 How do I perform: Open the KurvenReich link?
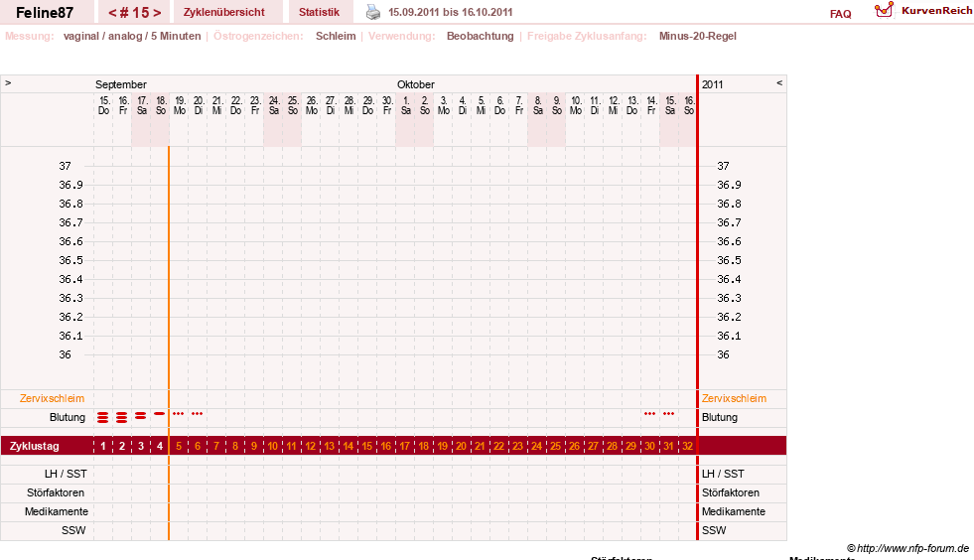(x=936, y=11)
